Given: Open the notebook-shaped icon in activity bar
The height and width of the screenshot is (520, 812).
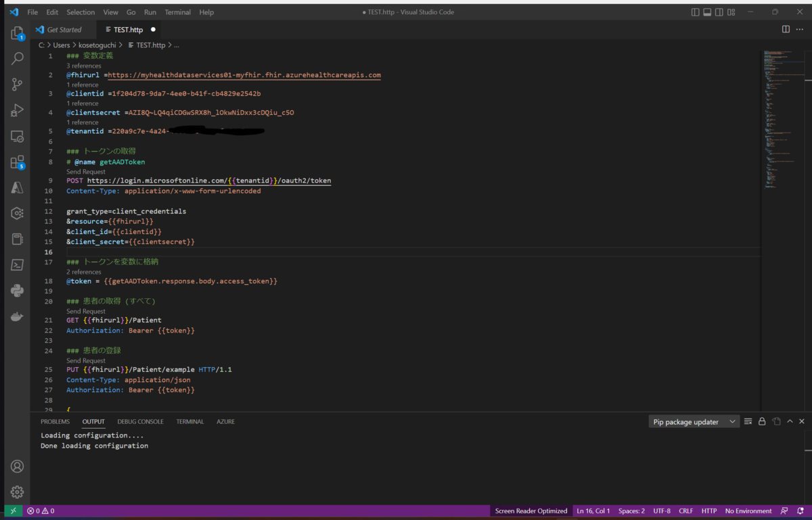Looking at the screenshot, I should (x=18, y=239).
